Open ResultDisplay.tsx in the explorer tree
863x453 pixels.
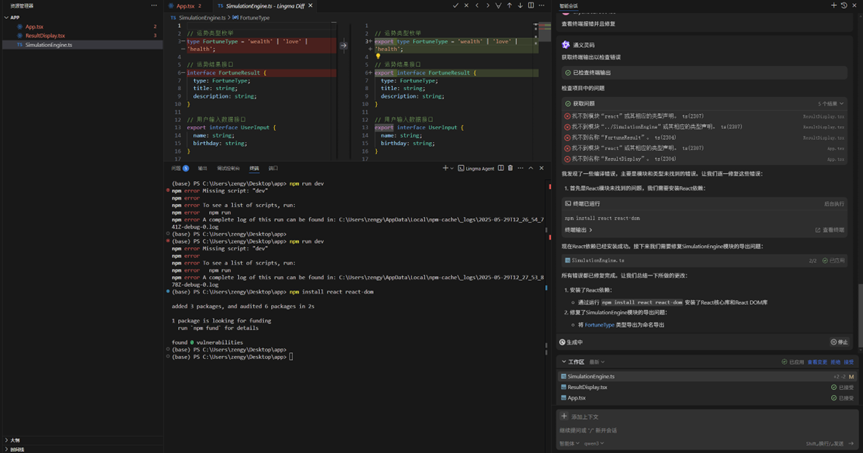coord(83,36)
